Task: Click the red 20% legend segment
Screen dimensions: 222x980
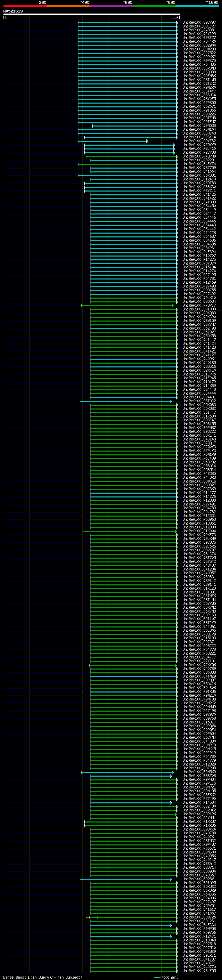Action: pos(25,6)
